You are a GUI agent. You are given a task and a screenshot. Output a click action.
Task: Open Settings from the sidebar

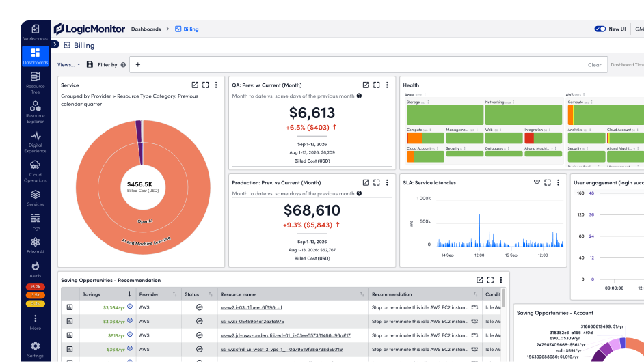[36, 350]
